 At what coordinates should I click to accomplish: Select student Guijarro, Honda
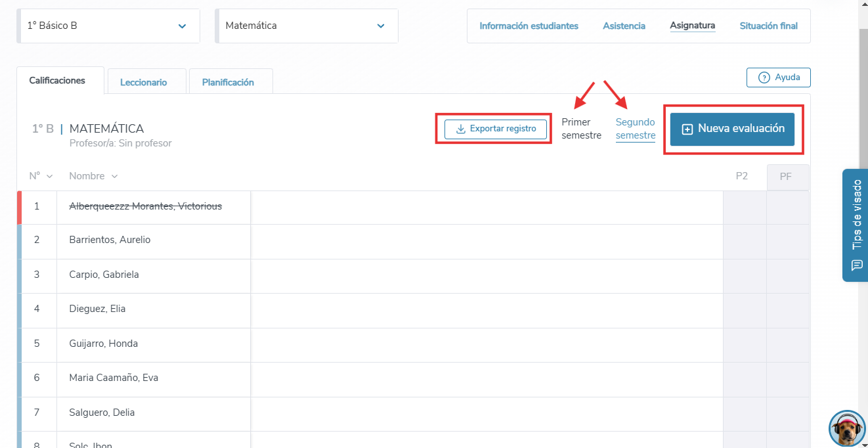[x=103, y=344]
